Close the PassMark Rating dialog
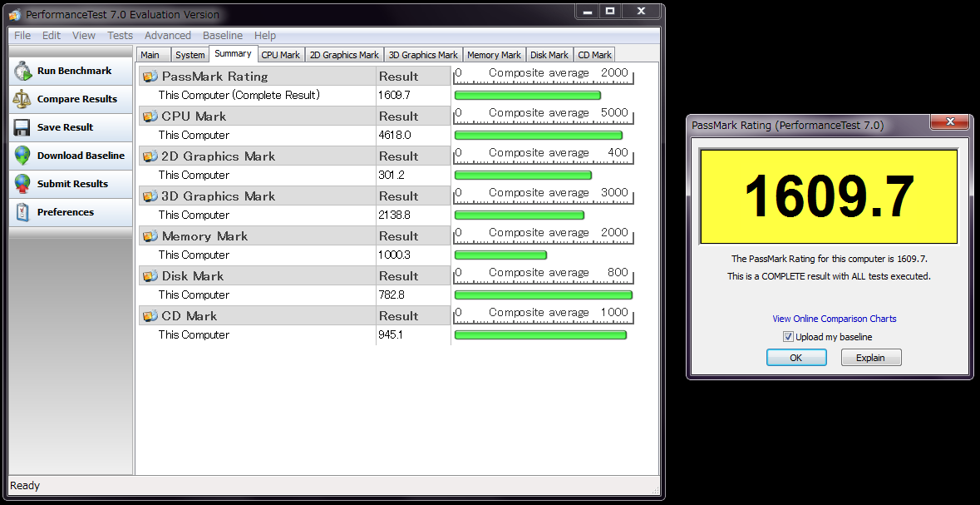Image resolution: width=980 pixels, height=505 pixels. [x=950, y=121]
